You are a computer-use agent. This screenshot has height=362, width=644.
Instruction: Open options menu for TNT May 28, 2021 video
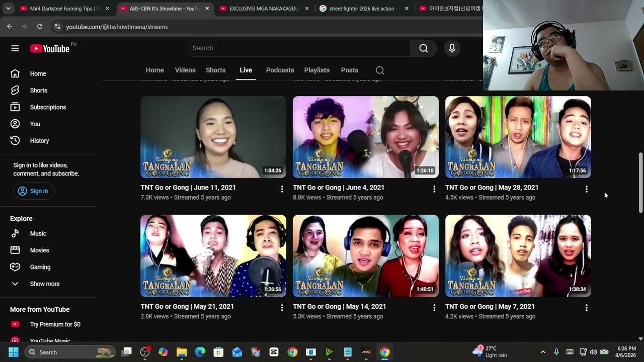click(x=586, y=189)
